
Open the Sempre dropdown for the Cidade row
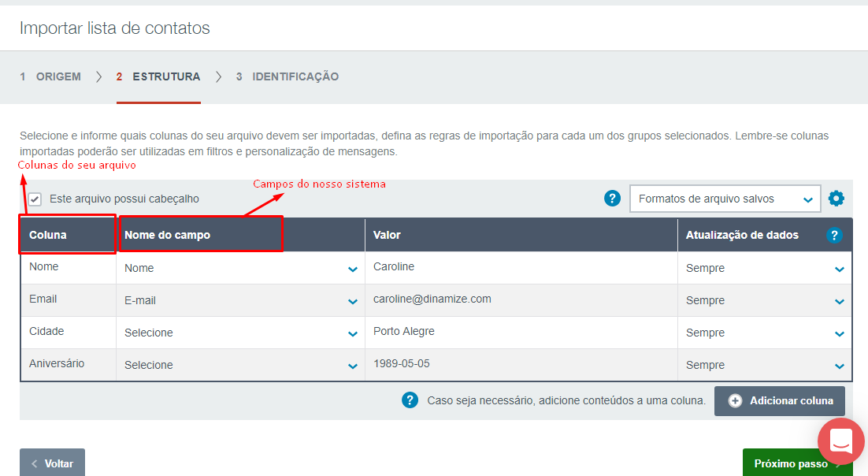[x=765, y=333]
